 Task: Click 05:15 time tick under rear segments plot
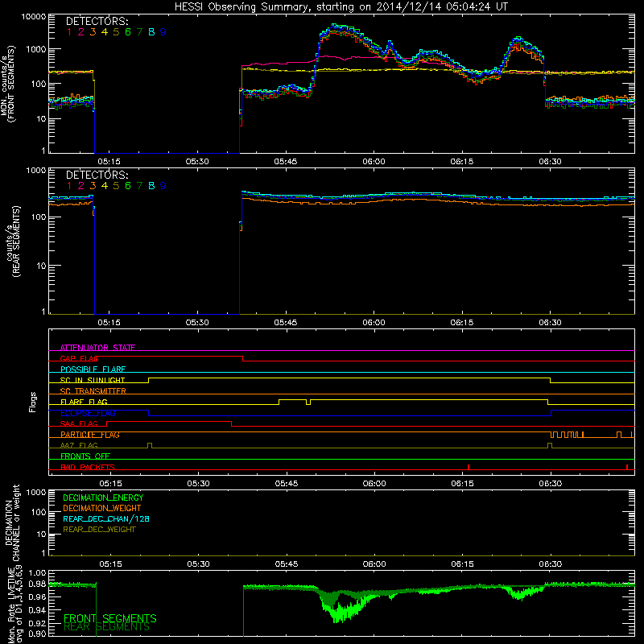[109, 323]
